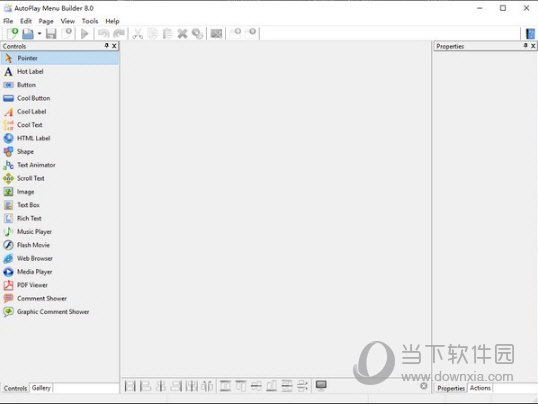This screenshot has height=406, width=538.
Task: Click the round X icon beside the watermark
Action: coord(424,386)
